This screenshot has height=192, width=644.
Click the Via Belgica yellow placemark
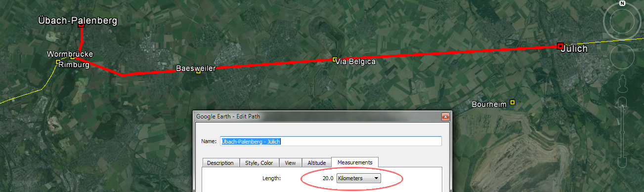[x=335, y=59]
